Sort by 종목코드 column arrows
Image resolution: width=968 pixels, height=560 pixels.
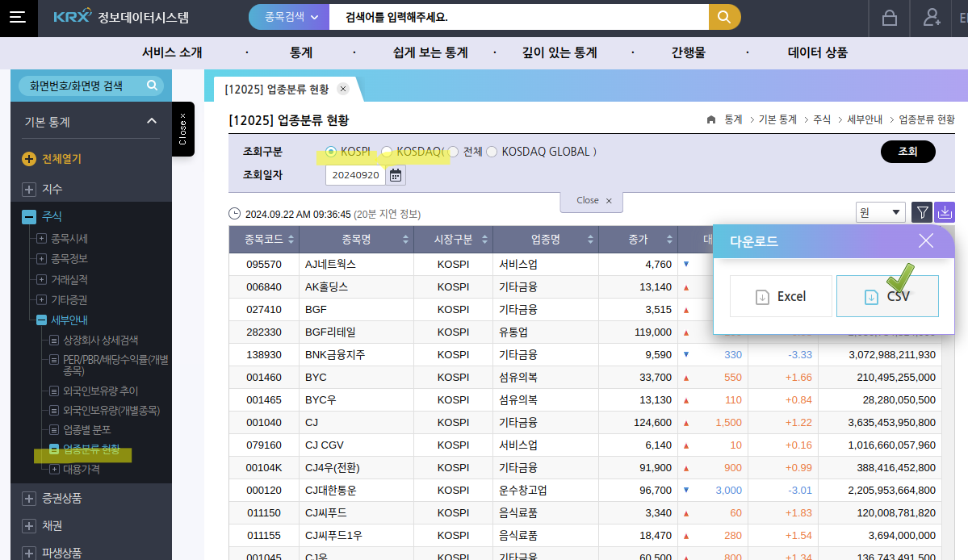[291, 240]
